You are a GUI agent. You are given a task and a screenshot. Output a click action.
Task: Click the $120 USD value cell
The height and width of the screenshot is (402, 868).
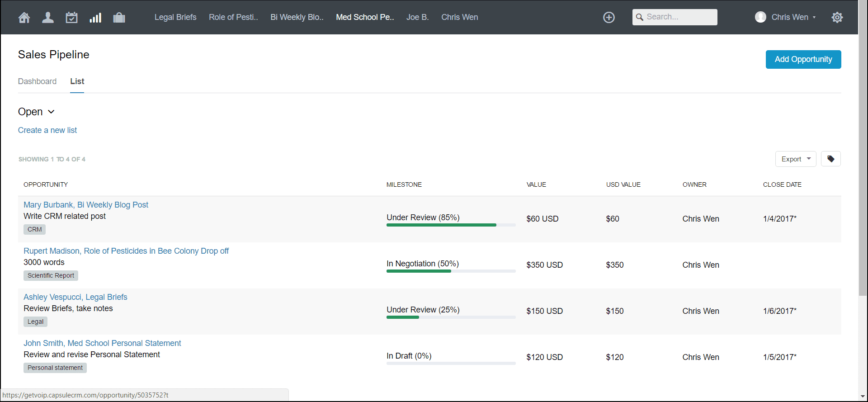click(545, 357)
